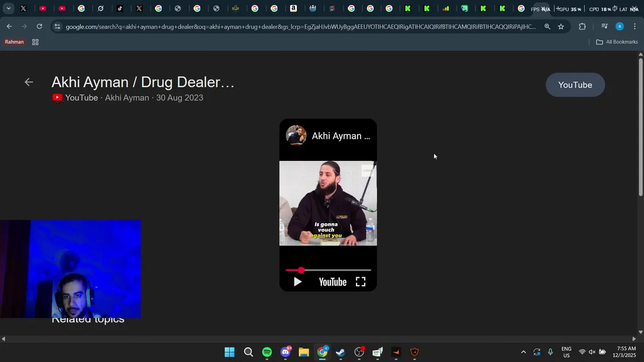Click the vertical page scrollbar
This screenshot has height=362, width=644.
640,128
